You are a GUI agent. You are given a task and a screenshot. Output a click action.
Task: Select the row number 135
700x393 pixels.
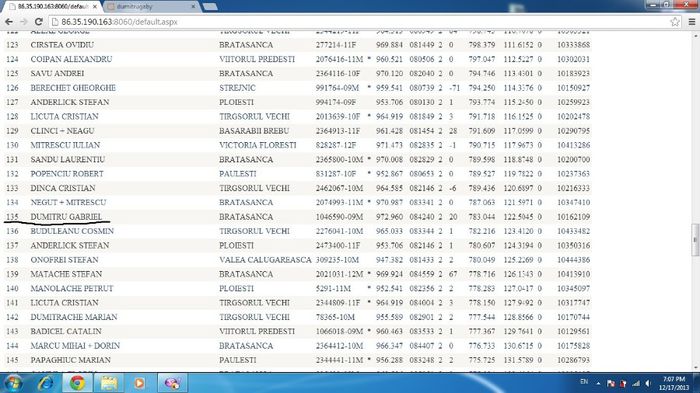coord(12,217)
